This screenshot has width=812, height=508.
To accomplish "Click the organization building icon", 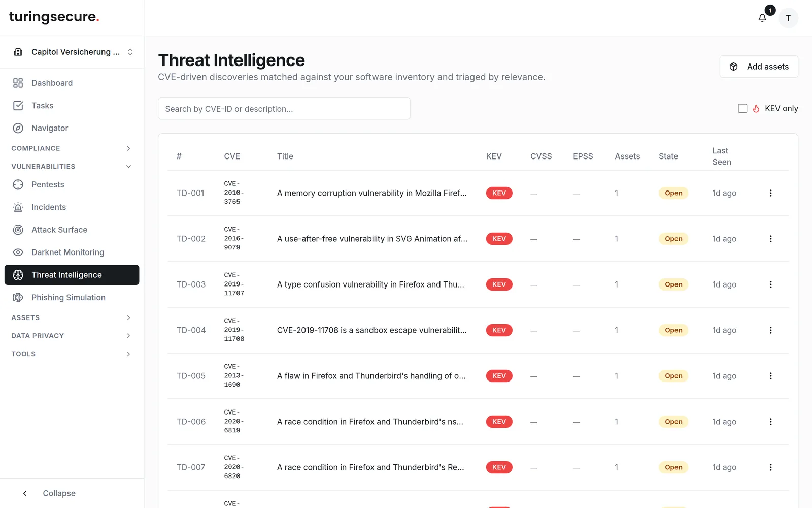I will tap(18, 52).
